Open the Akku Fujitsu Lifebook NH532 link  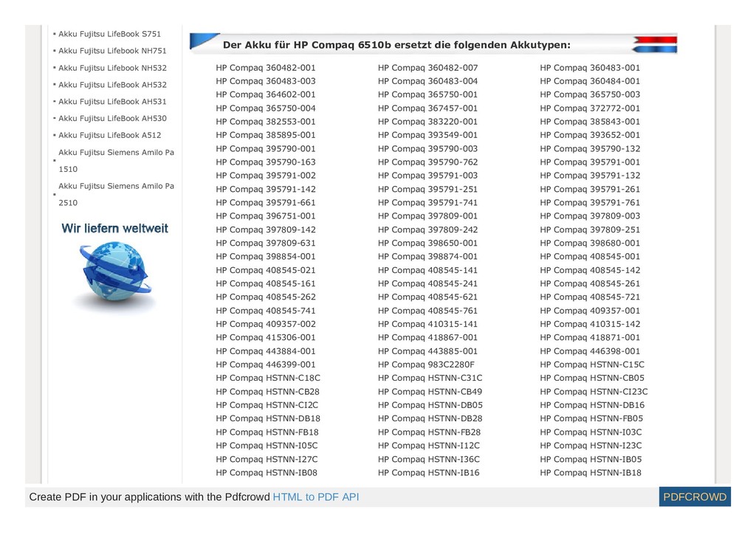coord(112,68)
